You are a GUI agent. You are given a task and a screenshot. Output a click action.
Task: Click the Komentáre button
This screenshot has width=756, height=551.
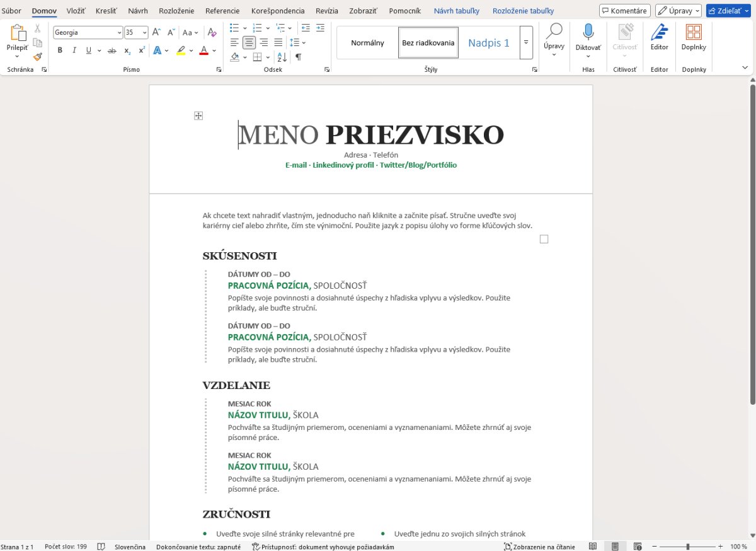624,11
